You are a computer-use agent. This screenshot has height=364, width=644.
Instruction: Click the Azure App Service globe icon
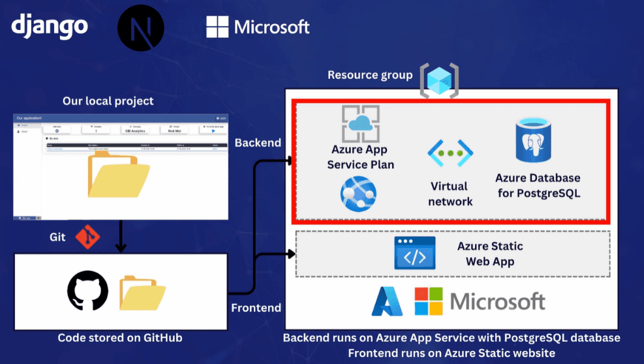tap(360, 192)
